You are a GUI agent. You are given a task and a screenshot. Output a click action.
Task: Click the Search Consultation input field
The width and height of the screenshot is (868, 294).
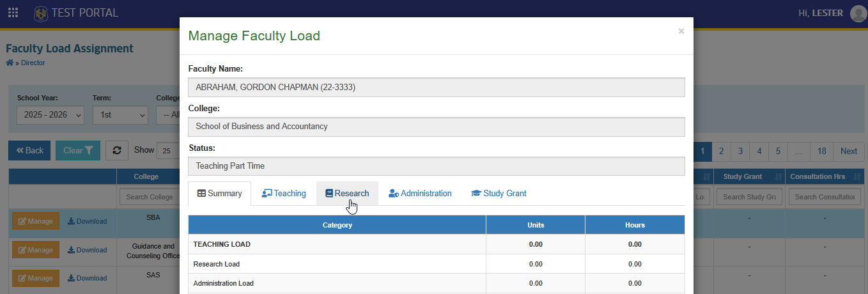pos(825,197)
